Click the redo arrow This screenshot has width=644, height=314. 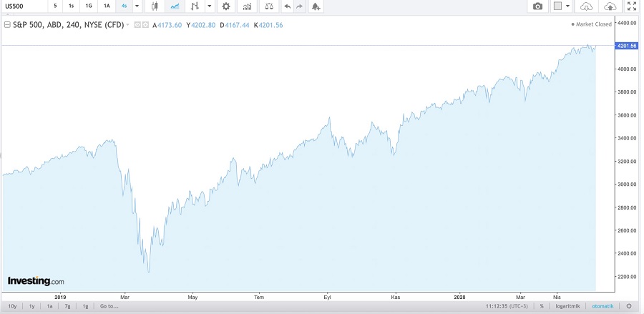pos(299,6)
